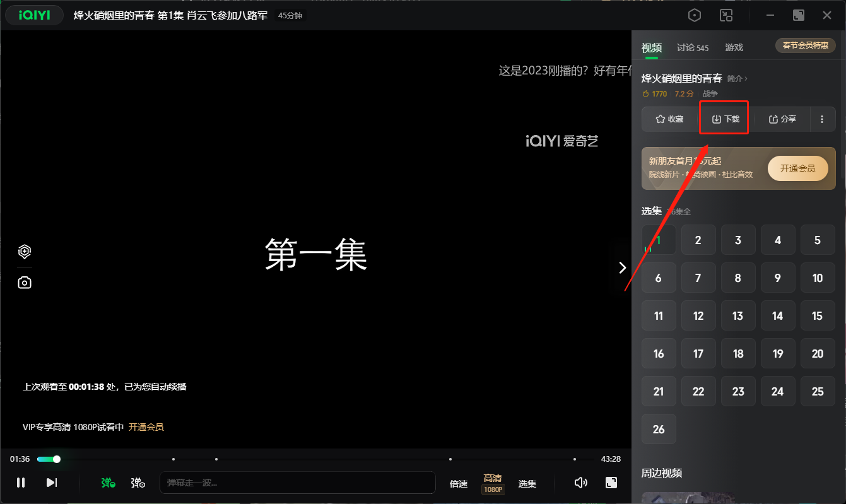Add the show to favorites (收藏)
Screen dimensions: 846x504
click(x=669, y=119)
